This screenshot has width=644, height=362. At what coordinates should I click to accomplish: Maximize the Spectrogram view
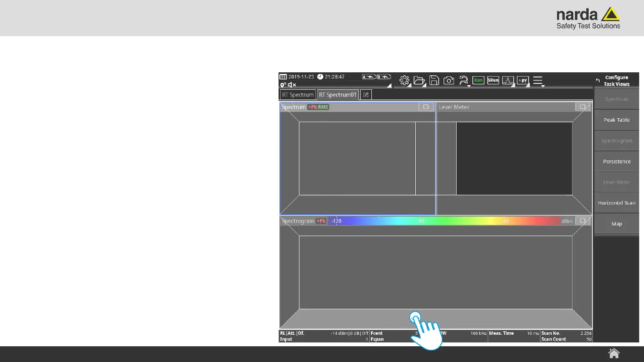pyautogui.click(x=583, y=221)
